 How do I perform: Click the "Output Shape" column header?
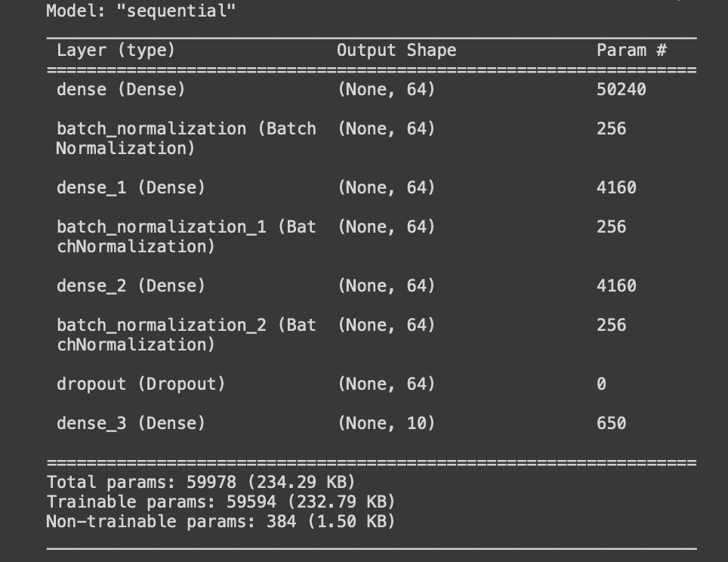pyautogui.click(x=396, y=50)
